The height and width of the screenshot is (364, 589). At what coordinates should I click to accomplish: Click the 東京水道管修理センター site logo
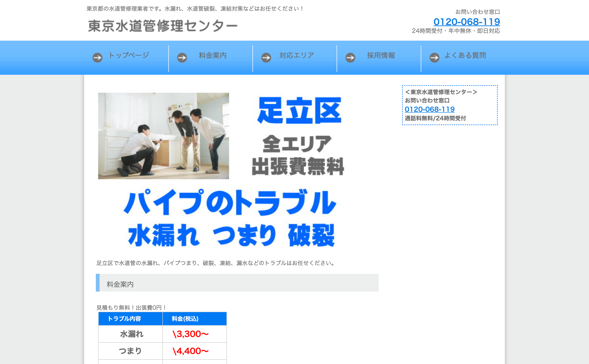163,26
